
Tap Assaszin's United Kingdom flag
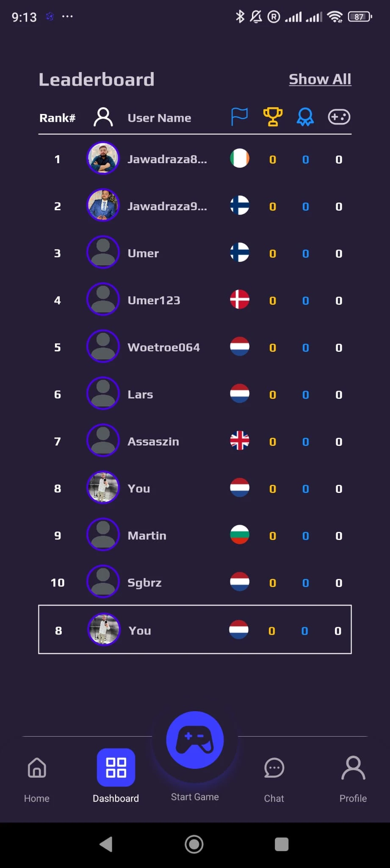point(240,440)
